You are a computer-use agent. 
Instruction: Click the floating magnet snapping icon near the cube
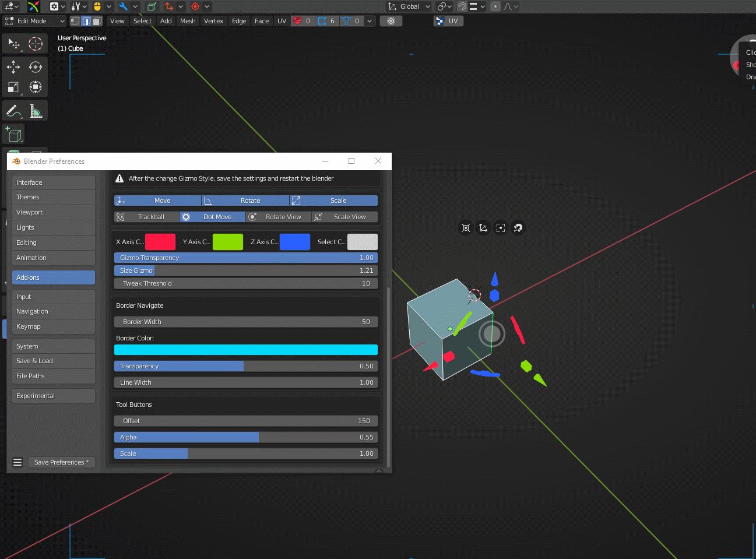(x=518, y=228)
